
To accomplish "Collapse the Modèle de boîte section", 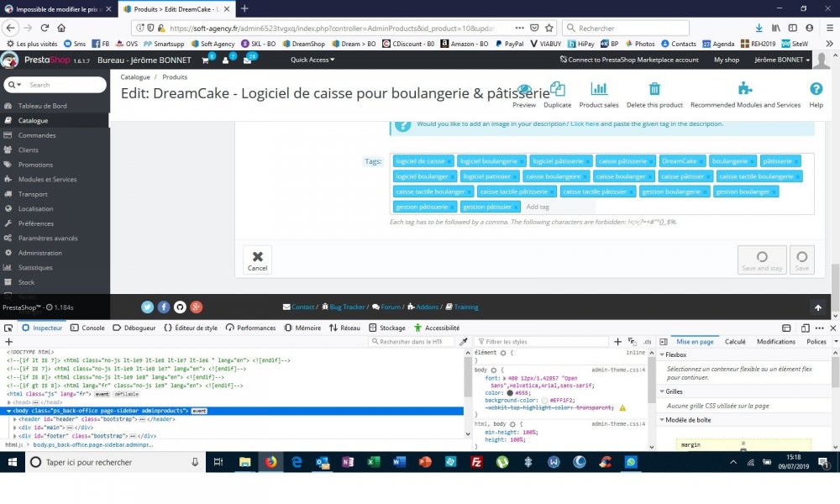I will 662,420.
